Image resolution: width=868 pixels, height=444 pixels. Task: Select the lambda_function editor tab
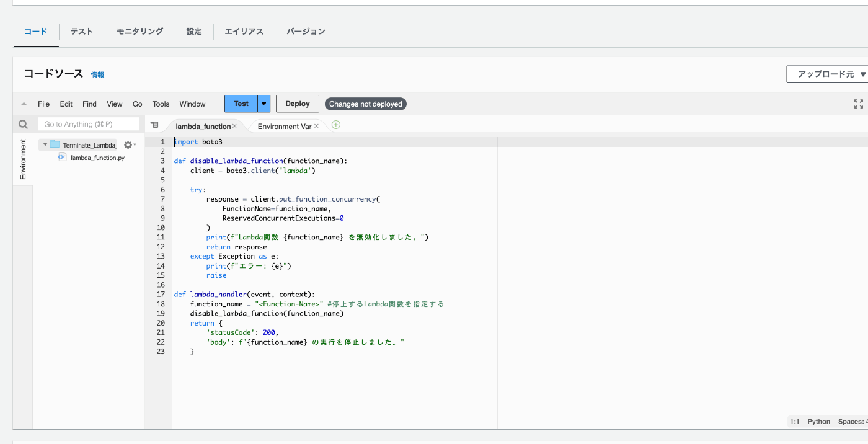[203, 126]
